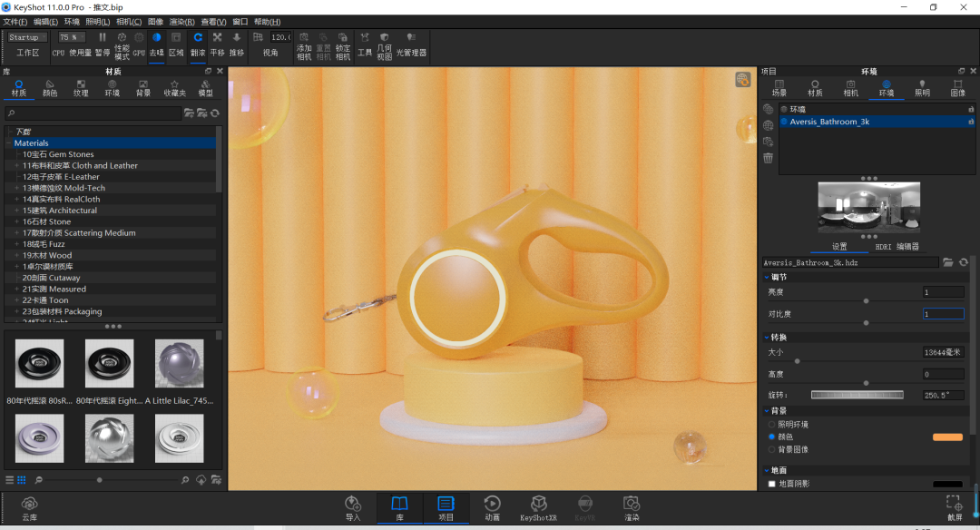Click the 导入 import icon

(353, 507)
